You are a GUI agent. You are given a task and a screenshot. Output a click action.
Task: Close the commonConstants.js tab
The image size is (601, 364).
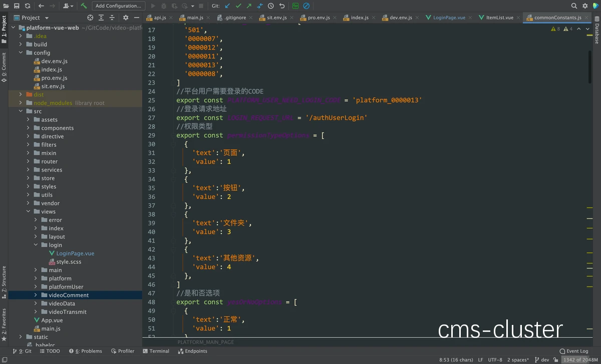(x=587, y=18)
